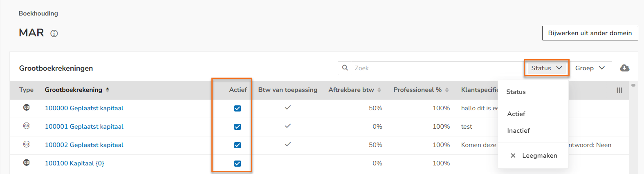Click GB type icon for 100000 row

27,107
